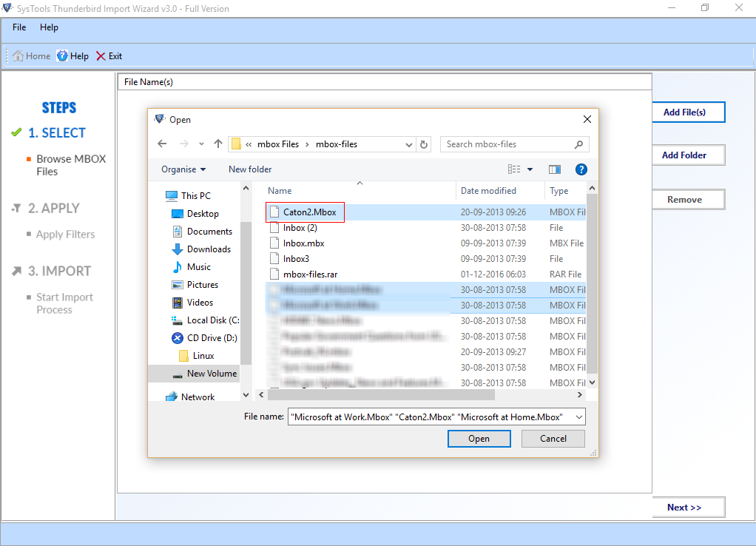Click the file list scroll right arrow

click(579, 395)
